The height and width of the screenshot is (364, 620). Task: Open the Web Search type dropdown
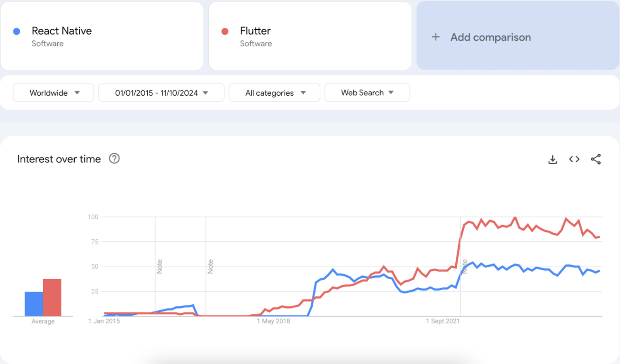367,92
